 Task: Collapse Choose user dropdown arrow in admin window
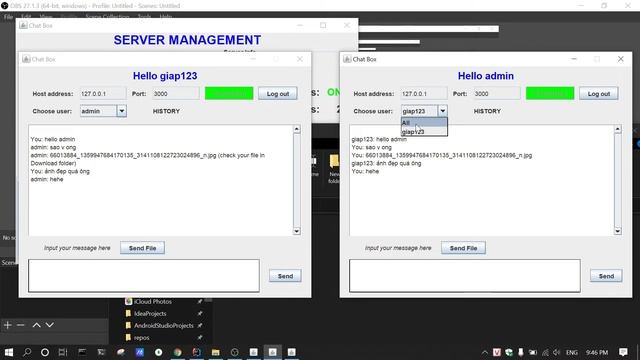[x=442, y=111]
